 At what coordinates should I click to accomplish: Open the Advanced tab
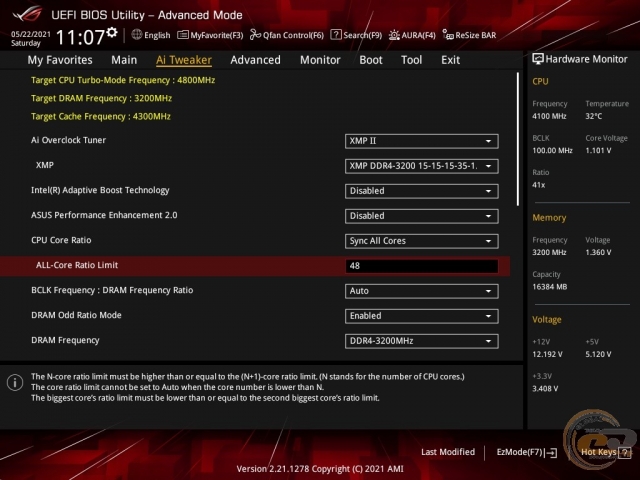click(x=256, y=60)
